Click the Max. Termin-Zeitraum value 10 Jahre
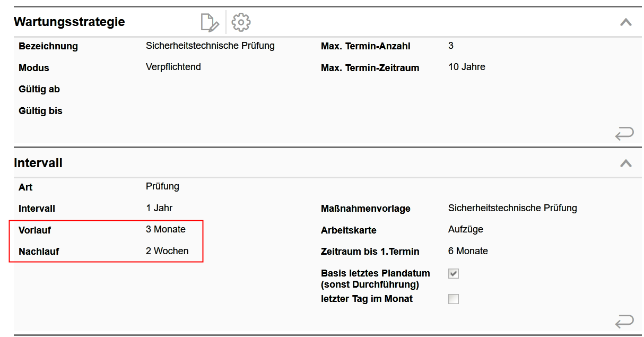644x337 pixels. pos(467,67)
